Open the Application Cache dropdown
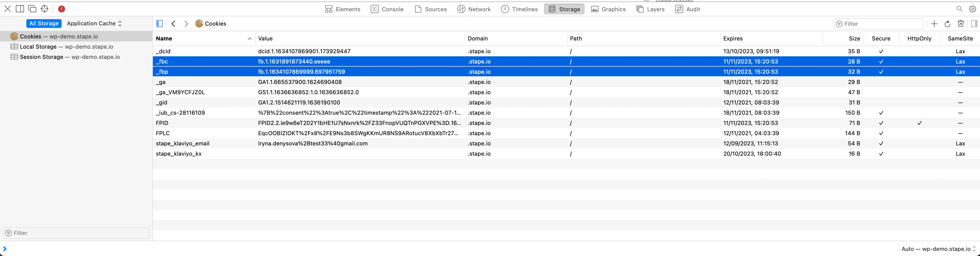Image resolution: width=980 pixels, height=256 pixels. point(94,23)
